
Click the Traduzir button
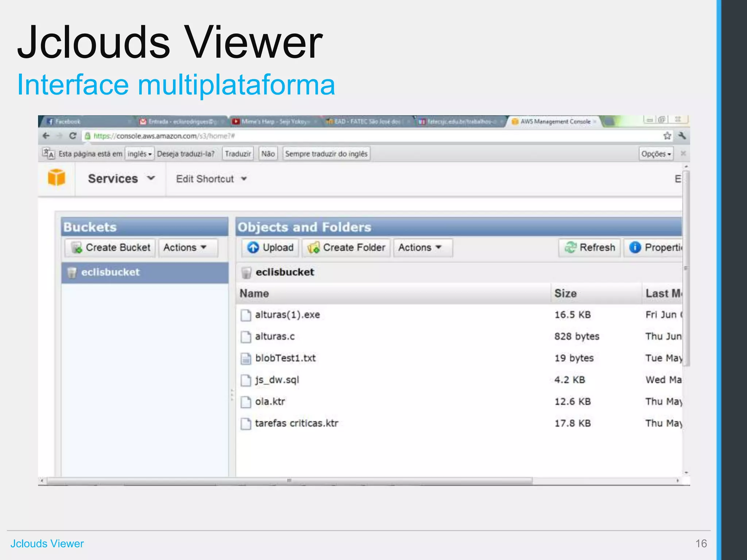238,154
